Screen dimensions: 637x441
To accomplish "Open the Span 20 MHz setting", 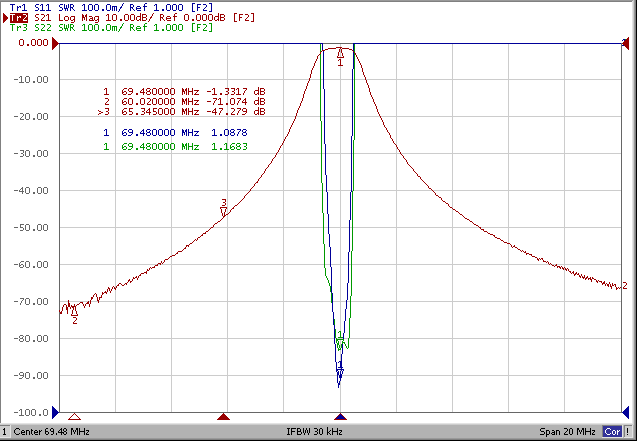I will pyautogui.click(x=571, y=432).
